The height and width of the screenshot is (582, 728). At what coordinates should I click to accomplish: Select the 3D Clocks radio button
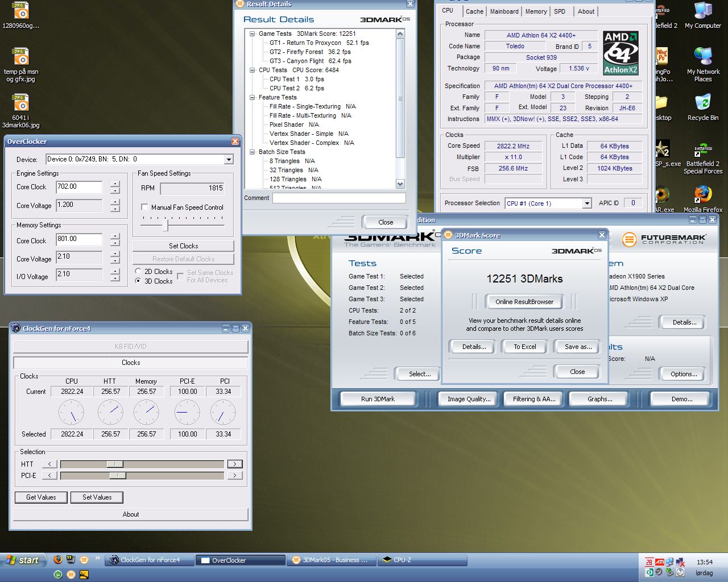[138, 281]
